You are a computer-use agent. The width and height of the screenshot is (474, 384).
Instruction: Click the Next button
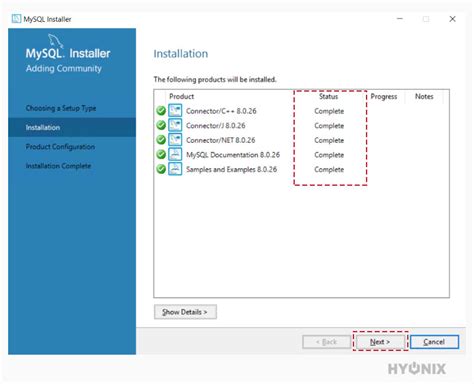coord(380,342)
